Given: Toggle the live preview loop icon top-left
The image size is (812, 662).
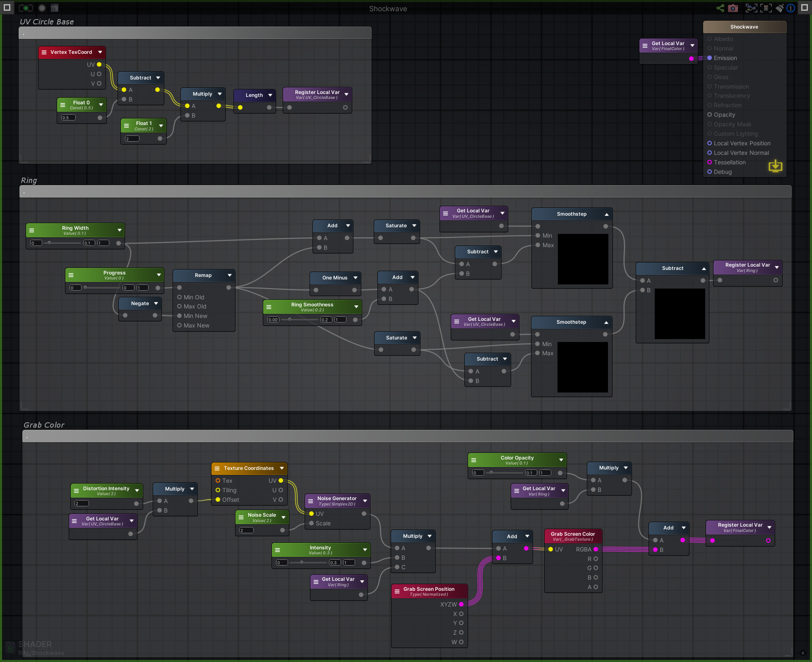Looking at the screenshot, I should pos(25,8).
